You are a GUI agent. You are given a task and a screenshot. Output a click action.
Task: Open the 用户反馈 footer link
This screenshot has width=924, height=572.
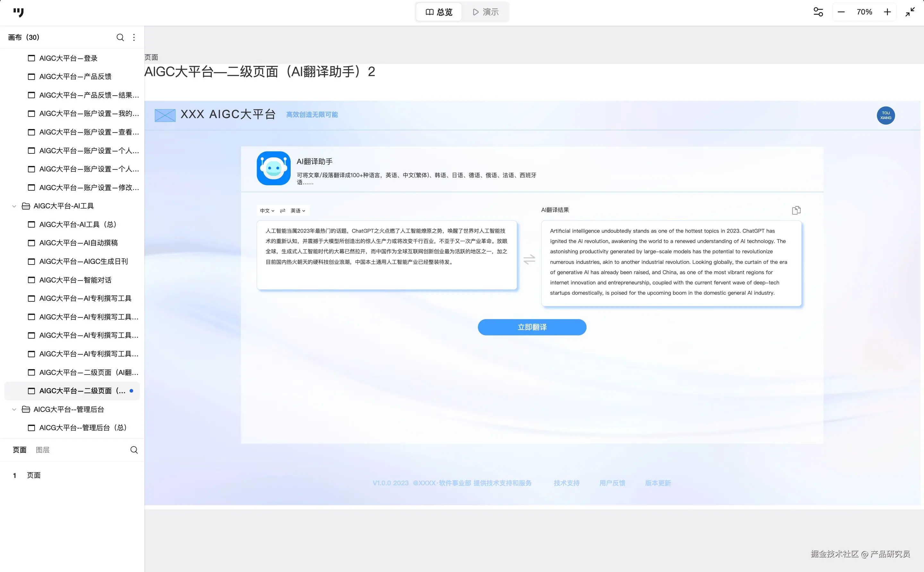pyautogui.click(x=612, y=483)
